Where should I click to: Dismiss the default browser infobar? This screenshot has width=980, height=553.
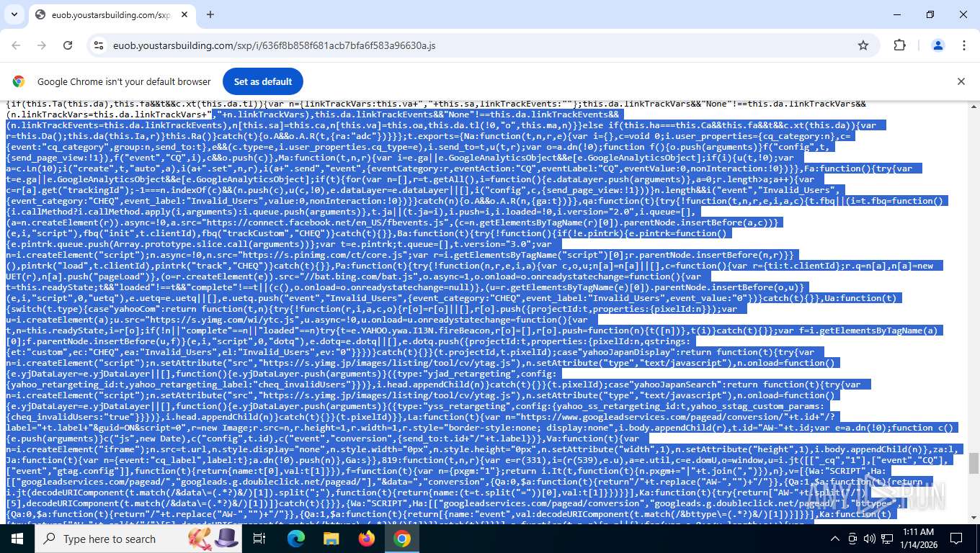[x=961, y=81]
